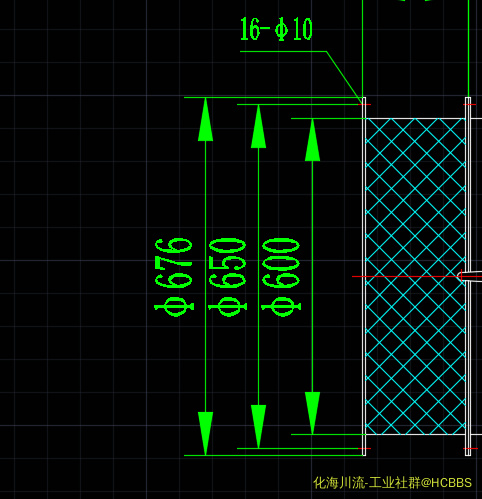The width and height of the screenshot is (482, 499).
Task: Pick top arrowhead of φ600 dimension
Action: 312,140
